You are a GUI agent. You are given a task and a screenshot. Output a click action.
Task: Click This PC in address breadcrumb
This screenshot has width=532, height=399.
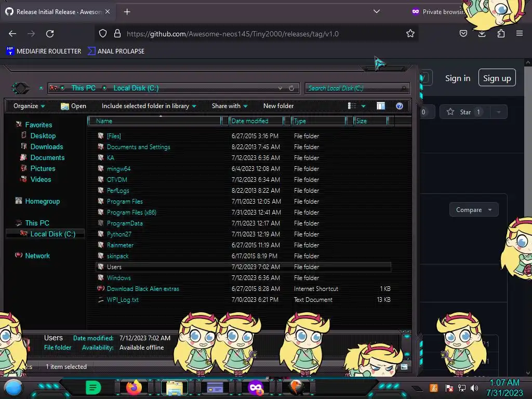pos(83,88)
